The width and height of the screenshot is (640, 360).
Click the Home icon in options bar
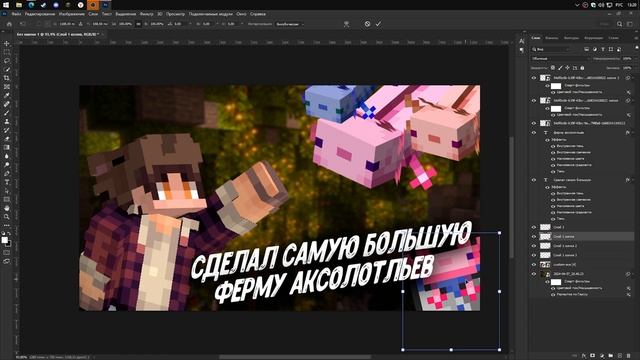[x=9, y=24]
